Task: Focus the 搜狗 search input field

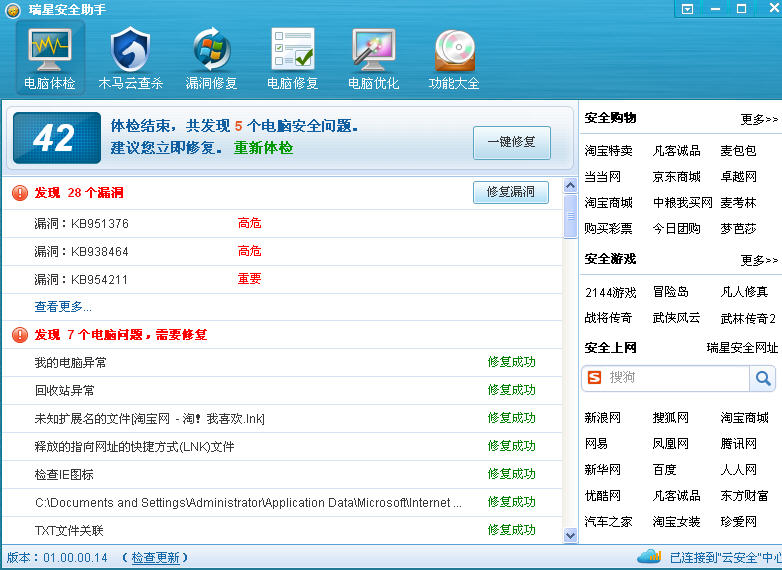Action: pyautogui.click(x=677, y=378)
